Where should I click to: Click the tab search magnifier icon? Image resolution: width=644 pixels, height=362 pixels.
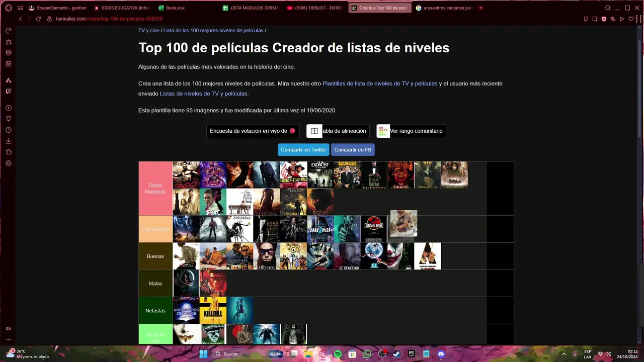click(608, 8)
